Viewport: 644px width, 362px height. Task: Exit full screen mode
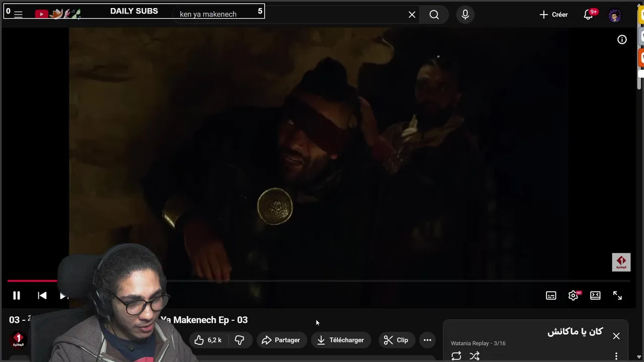coord(617,296)
